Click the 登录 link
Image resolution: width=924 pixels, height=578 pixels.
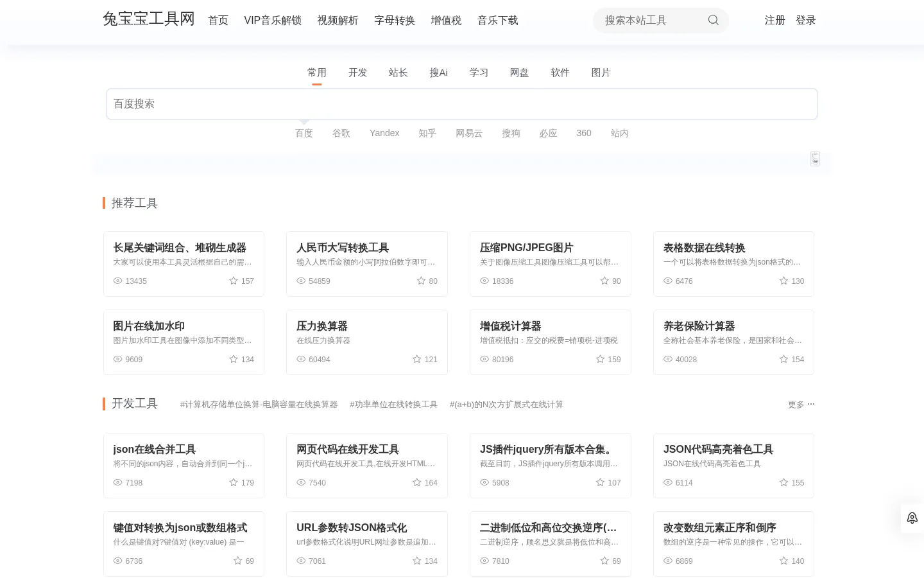[x=806, y=21]
